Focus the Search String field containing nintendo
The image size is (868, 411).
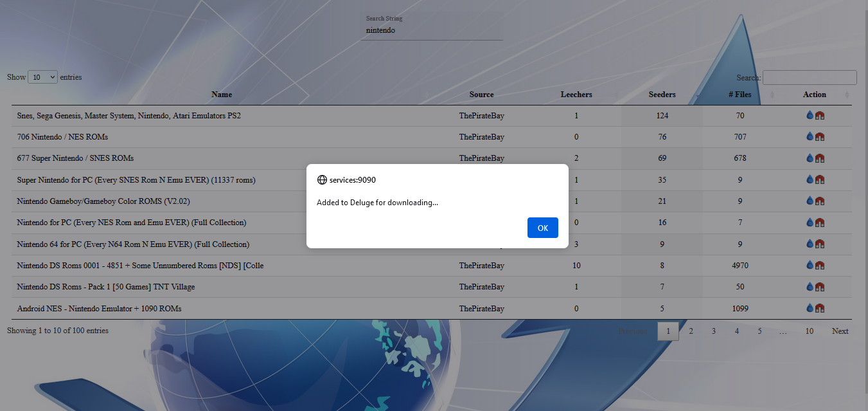tap(432, 30)
